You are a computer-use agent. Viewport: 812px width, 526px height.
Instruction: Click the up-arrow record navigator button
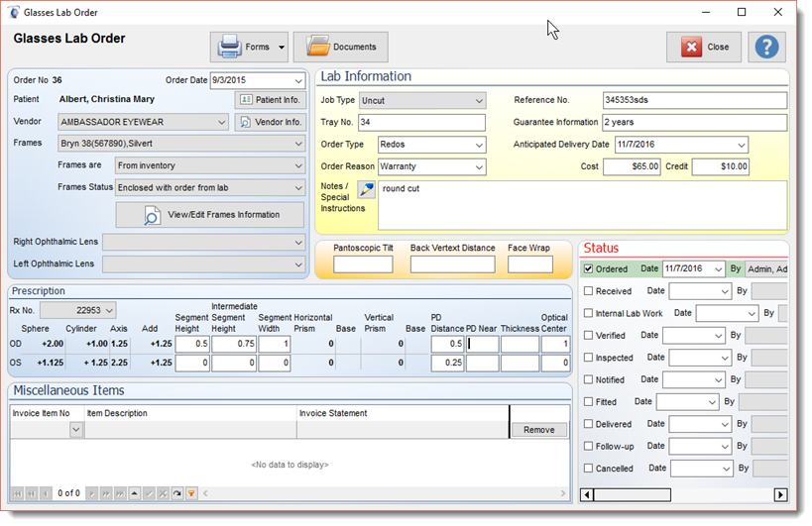point(134,493)
